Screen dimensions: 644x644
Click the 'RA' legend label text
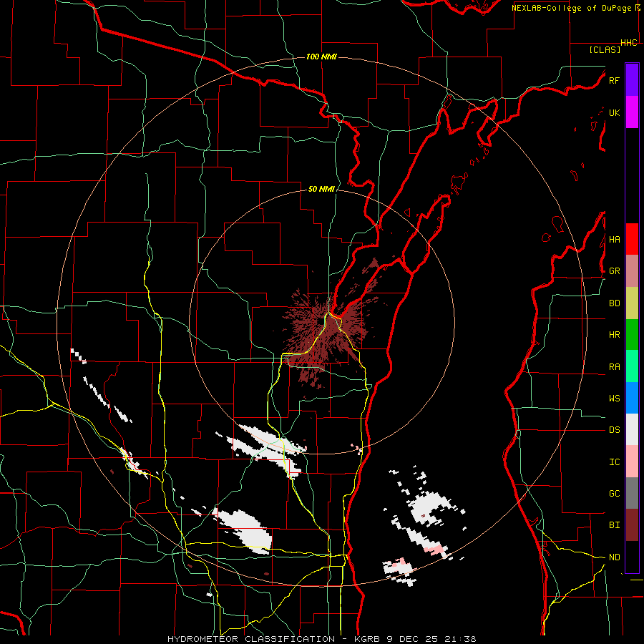tap(614, 367)
